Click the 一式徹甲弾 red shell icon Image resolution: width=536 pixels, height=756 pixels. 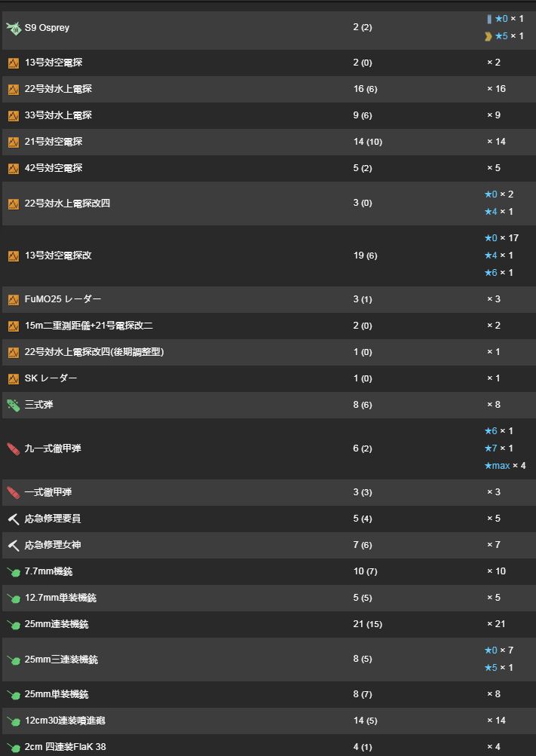(x=14, y=493)
